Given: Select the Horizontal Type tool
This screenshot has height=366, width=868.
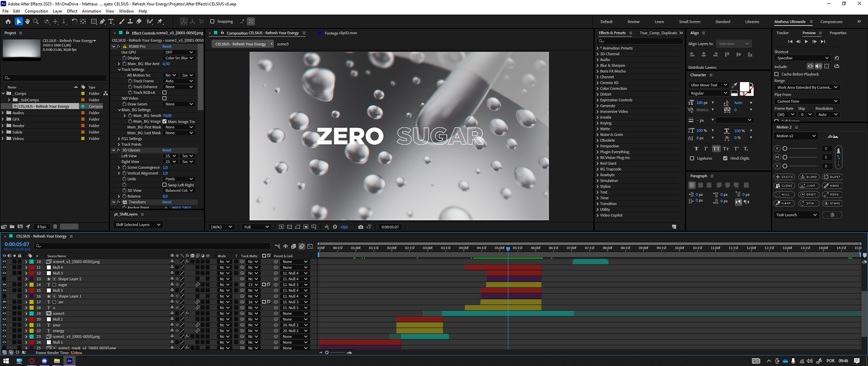Looking at the screenshot, I should click(111, 21).
